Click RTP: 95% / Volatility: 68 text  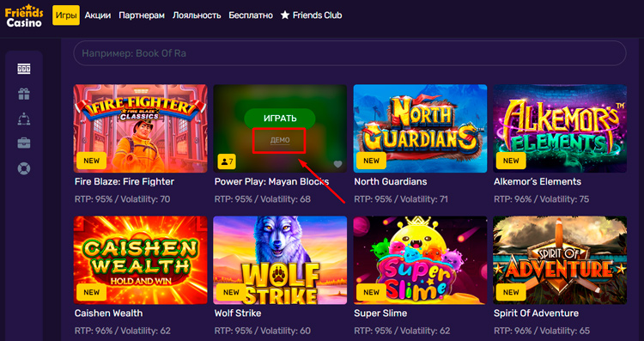pyautogui.click(x=263, y=199)
